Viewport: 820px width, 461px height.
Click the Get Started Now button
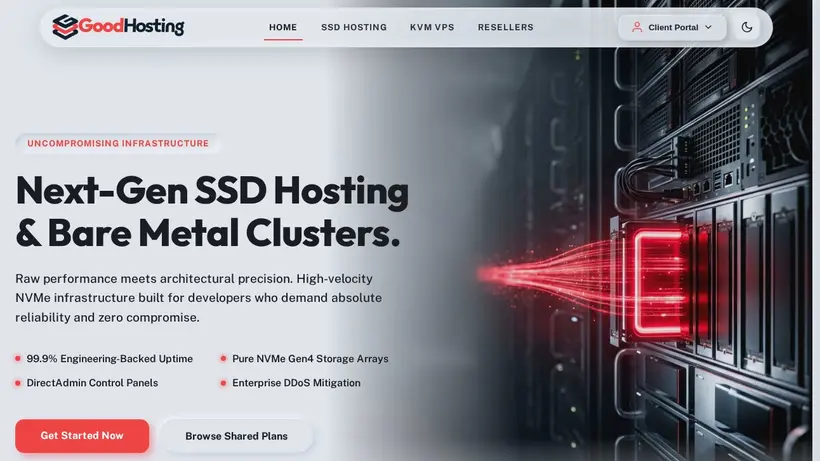click(x=82, y=435)
